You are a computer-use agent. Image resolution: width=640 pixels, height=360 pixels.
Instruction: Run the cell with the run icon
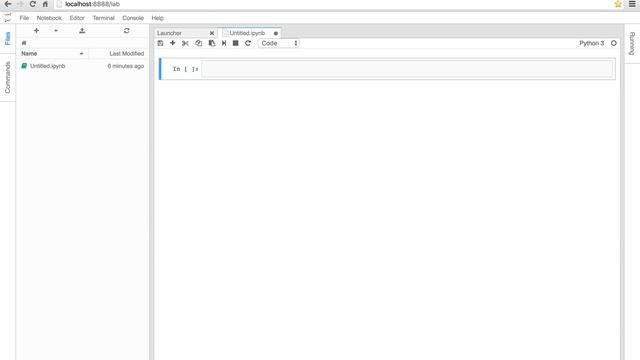[x=224, y=43]
